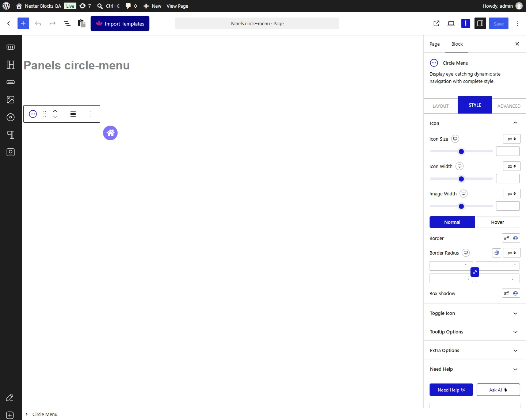This screenshot has width=526, height=420.
Task: Expand the Toggle Icon section
Action: [x=475, y=313]
